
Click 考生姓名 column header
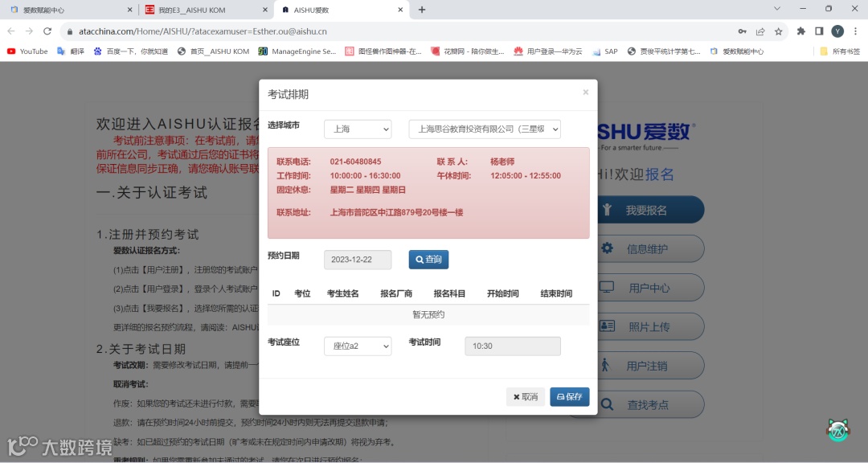click(342, 293)
